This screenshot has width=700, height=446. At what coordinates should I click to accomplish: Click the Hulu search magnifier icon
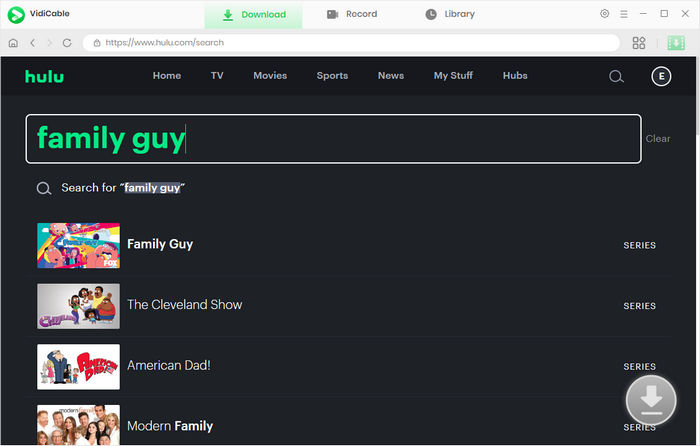click(616, 77)
